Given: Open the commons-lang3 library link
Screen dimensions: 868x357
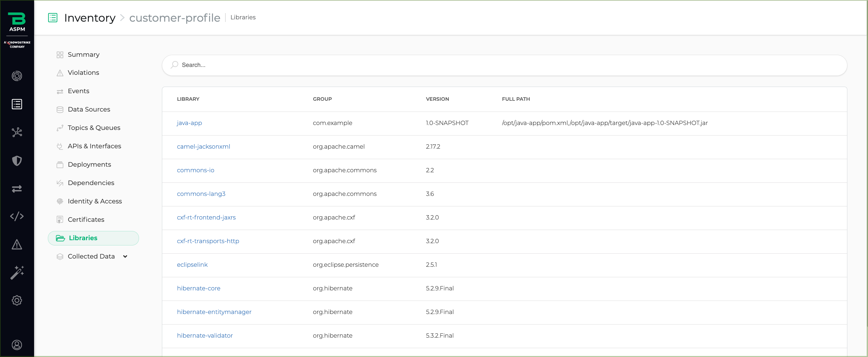Looking at the screenshot, I should [x=201, y=194].
